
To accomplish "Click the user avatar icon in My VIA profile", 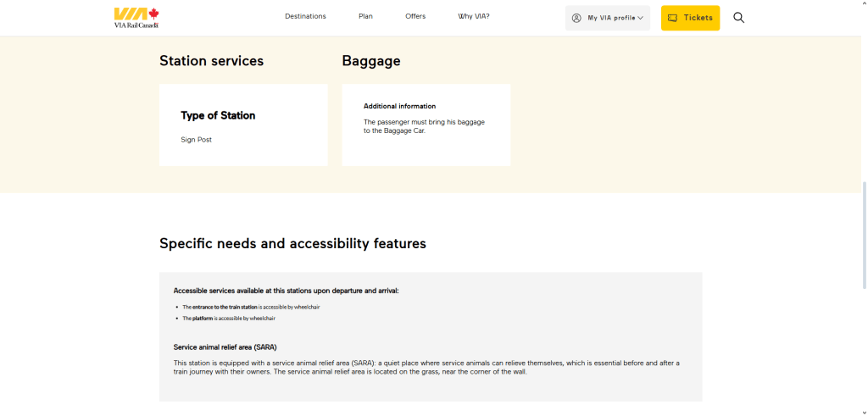I will coord(576,18).
